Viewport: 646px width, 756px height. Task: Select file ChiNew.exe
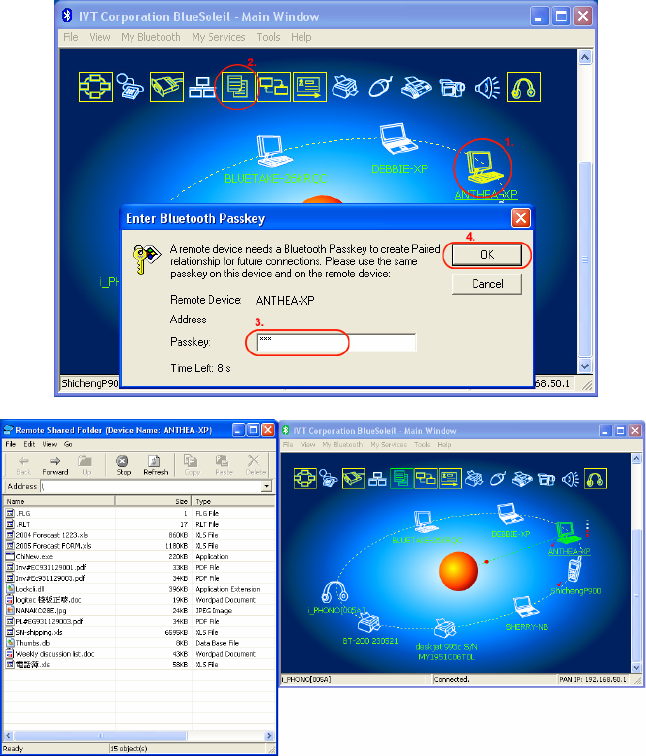[29, 556]
